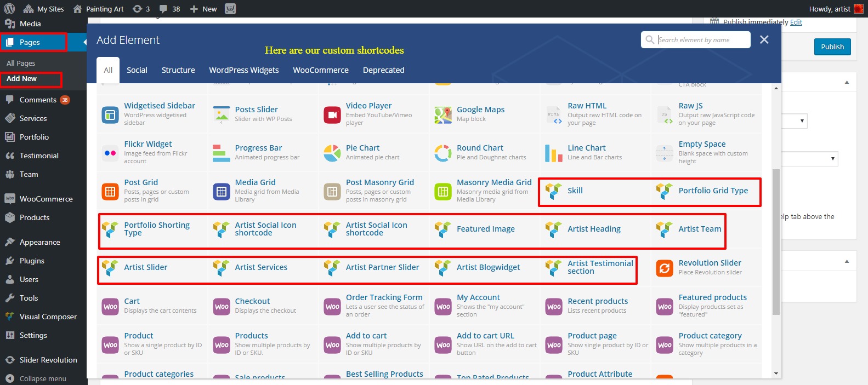The width and height of the screenshot is (868, 385).
Task: Open the New content menu in admin bar
Action: pos(203,9)
